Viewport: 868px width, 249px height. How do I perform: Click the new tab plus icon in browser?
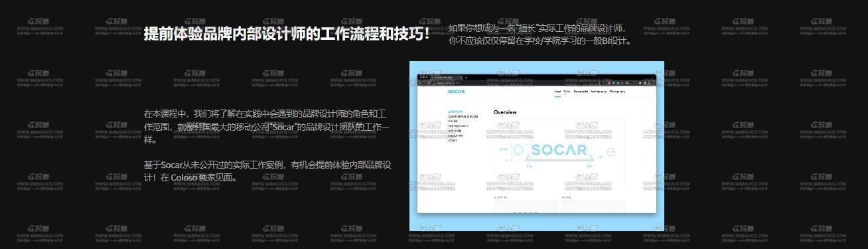tap(466, 78)
